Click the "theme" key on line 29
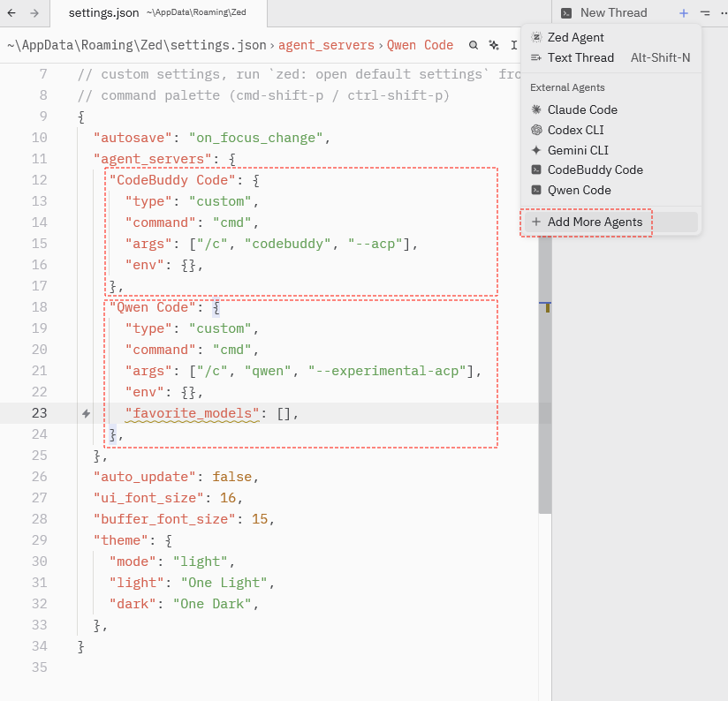Viewport: 728px width, 701px height. coord(121,540)
